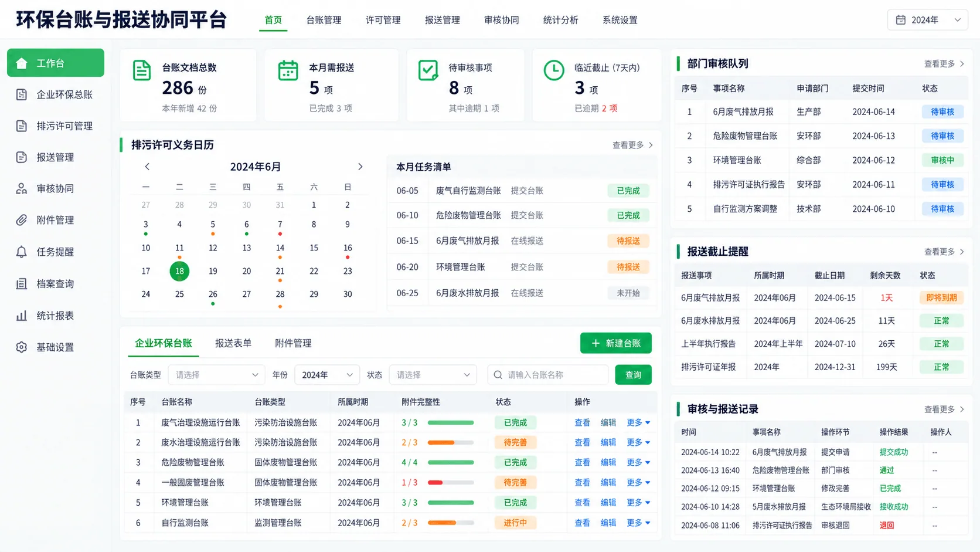The width and height of the screenshot is (980, 552).
Task: Select day 18 in the calendar
Action: pos(179,271)
